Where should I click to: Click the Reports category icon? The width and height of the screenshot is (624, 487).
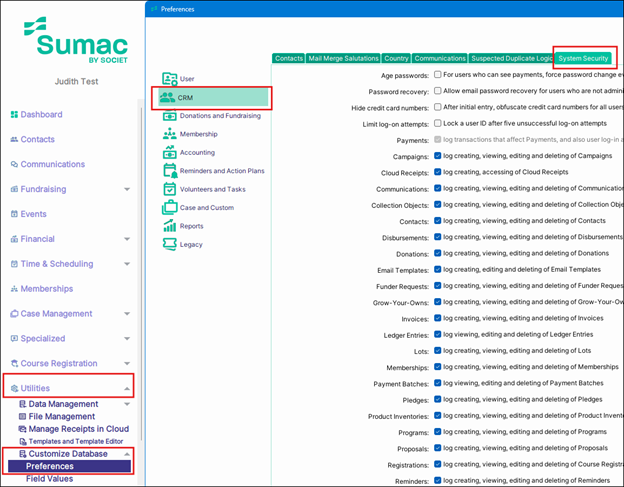pos(168,226)
